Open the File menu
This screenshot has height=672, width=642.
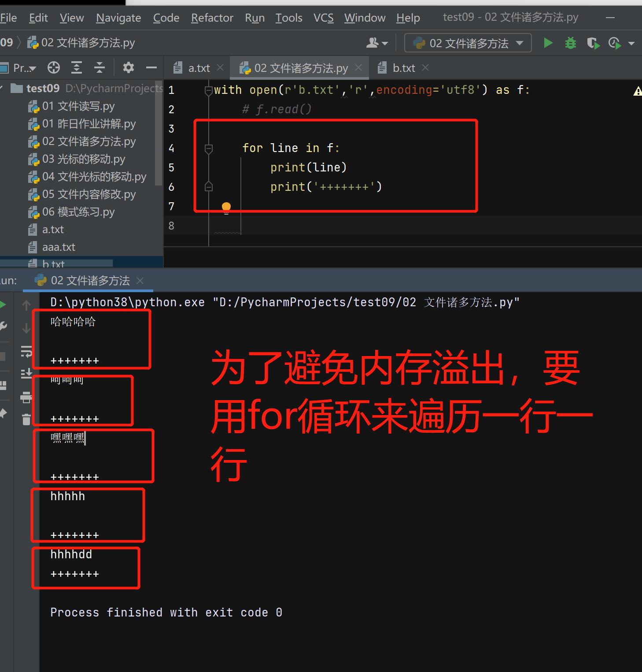tap(8, 18)
